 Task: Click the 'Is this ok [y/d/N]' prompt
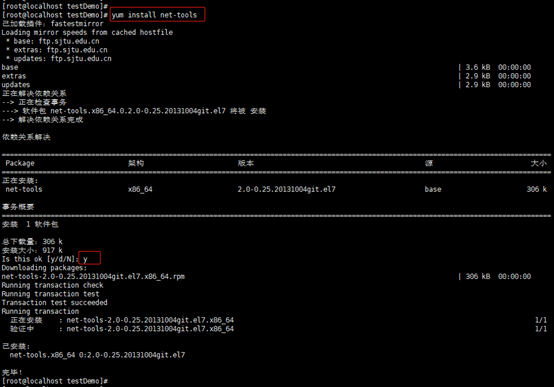40,259
